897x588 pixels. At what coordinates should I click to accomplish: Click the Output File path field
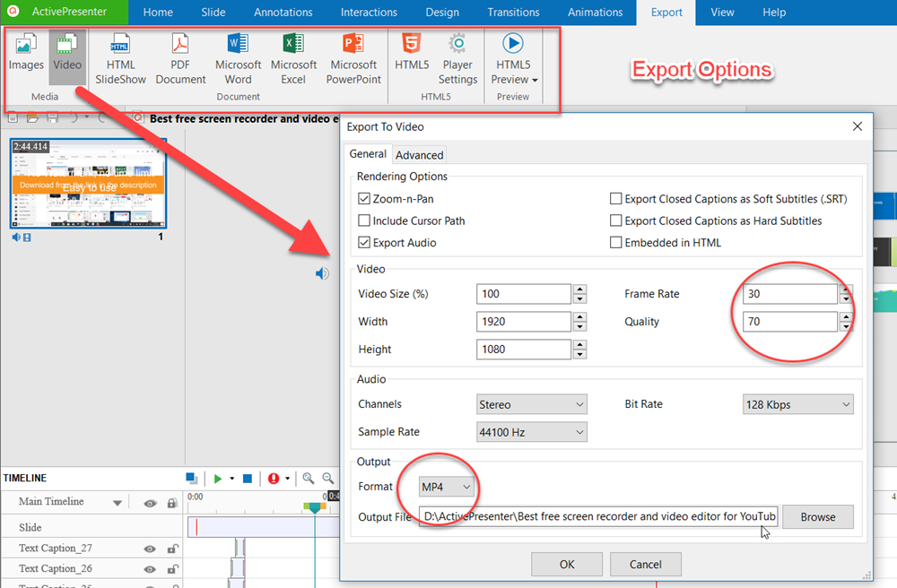(x=597, y=516)
